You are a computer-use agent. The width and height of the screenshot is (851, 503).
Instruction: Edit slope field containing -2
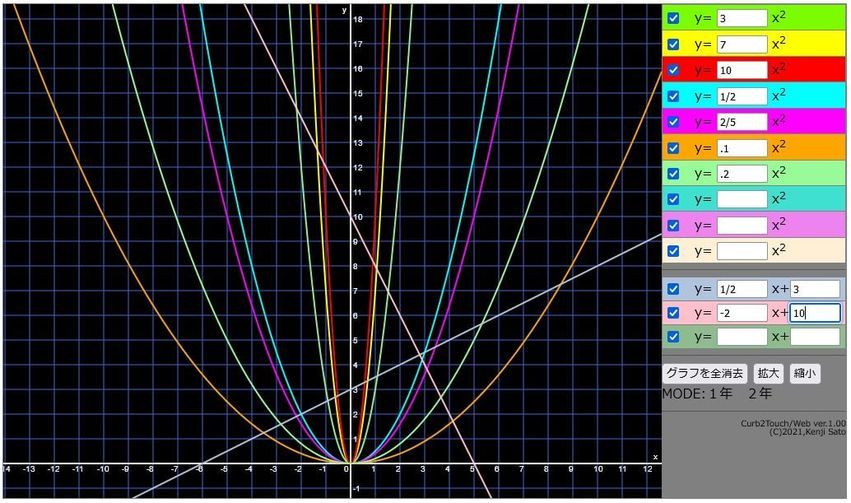coord(742,313)
